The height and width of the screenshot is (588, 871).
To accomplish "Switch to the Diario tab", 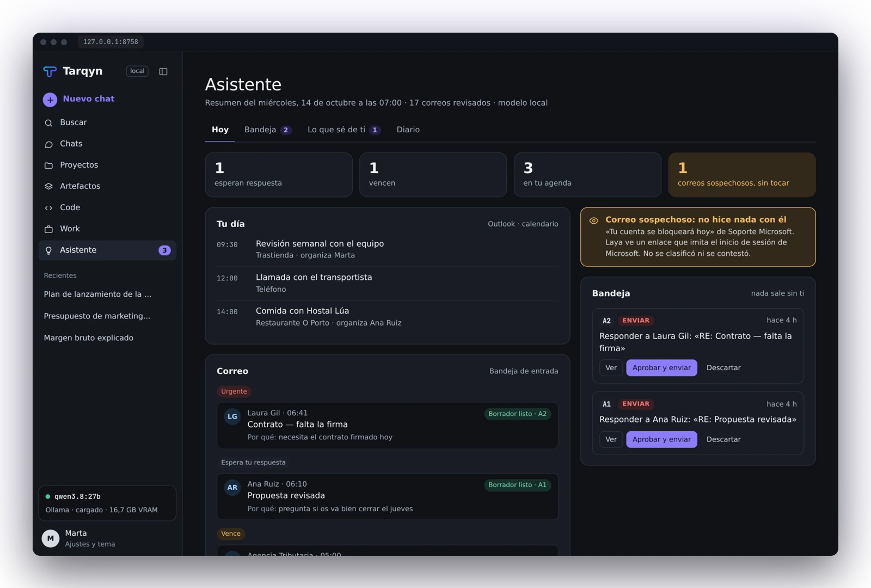I will pos(408,130).
